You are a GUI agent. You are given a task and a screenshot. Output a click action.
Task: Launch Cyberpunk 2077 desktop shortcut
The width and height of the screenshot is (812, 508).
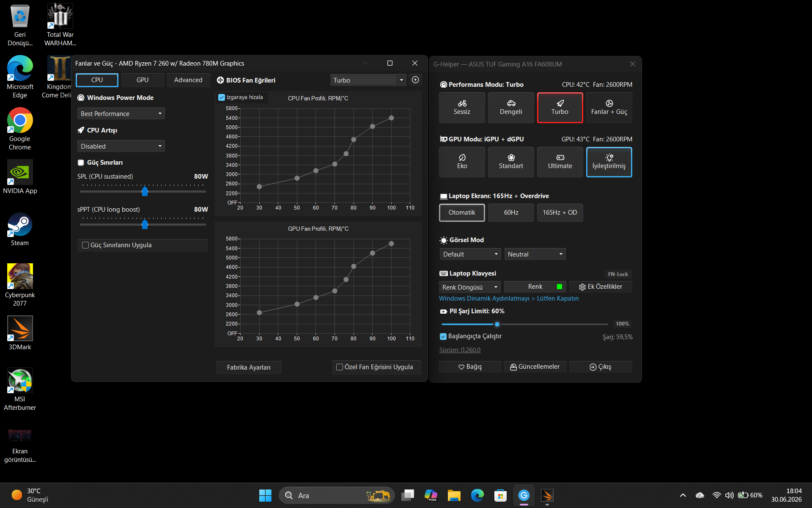tap(20, 285)
